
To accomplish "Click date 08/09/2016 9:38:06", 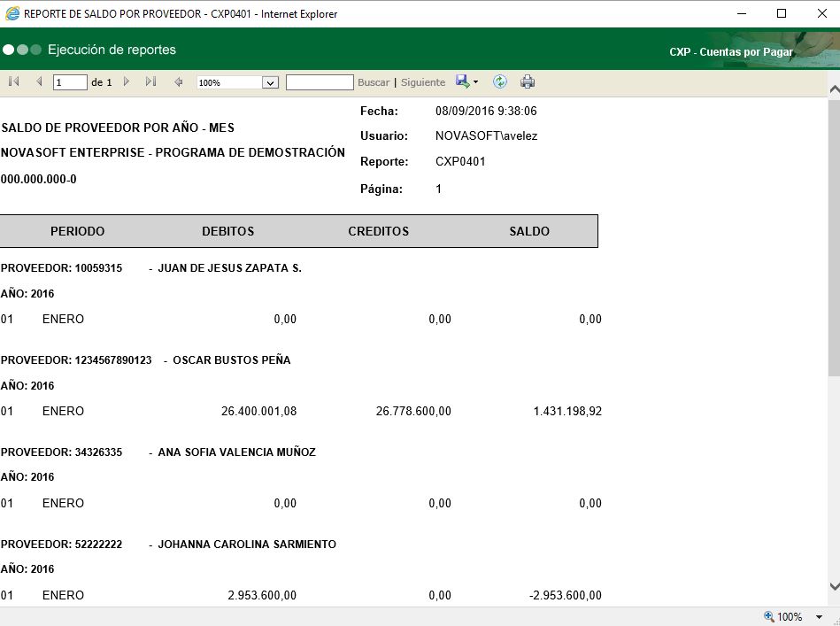I will [486, 111].
